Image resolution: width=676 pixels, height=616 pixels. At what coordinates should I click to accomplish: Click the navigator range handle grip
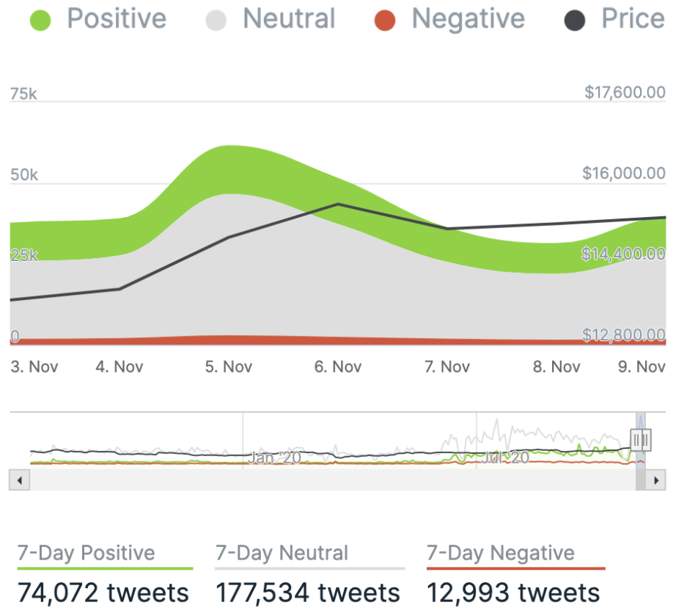point(641,440)
